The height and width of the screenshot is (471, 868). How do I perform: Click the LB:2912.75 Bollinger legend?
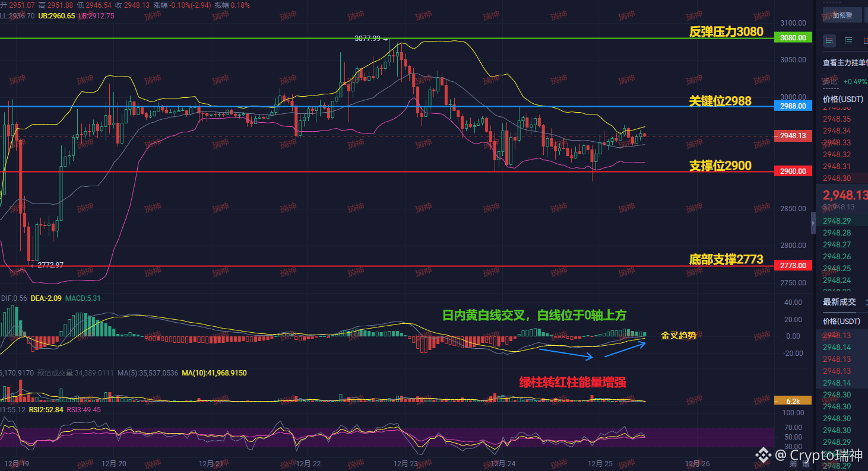[96, 16]
